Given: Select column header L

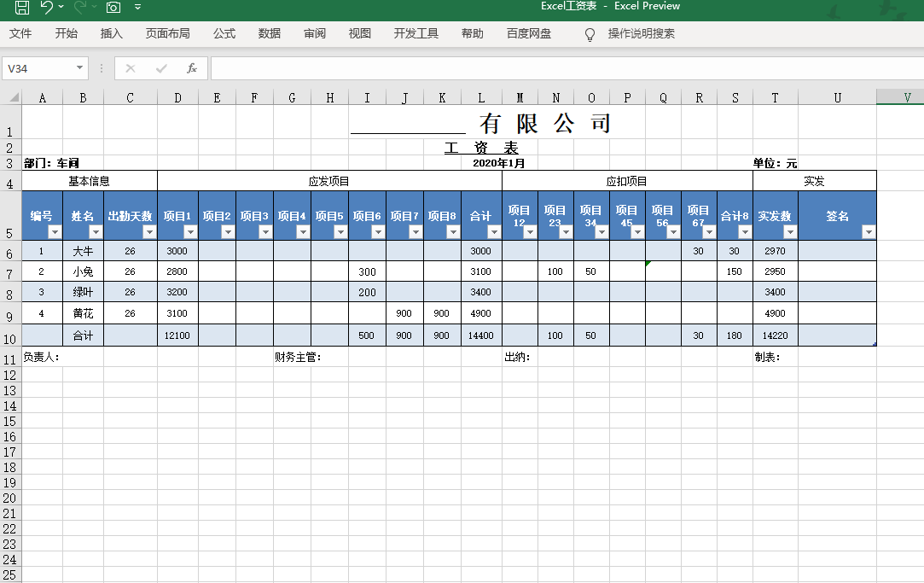Looking at the screenshot, I should coord(481,98).
